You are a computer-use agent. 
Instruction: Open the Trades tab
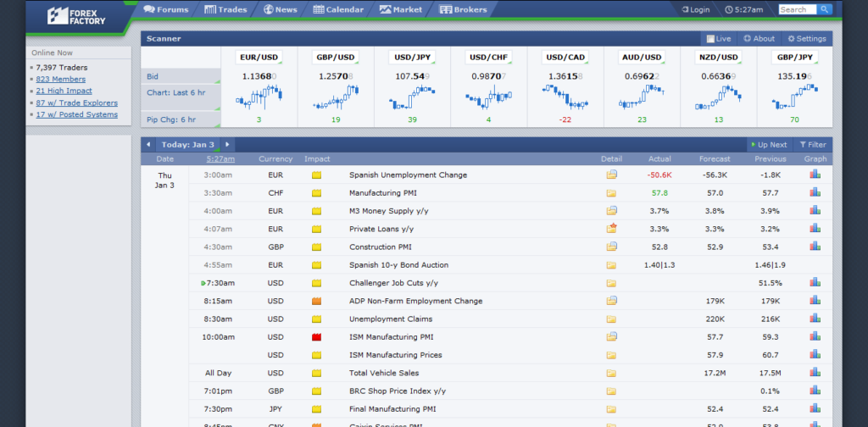[x=224, y=9]
